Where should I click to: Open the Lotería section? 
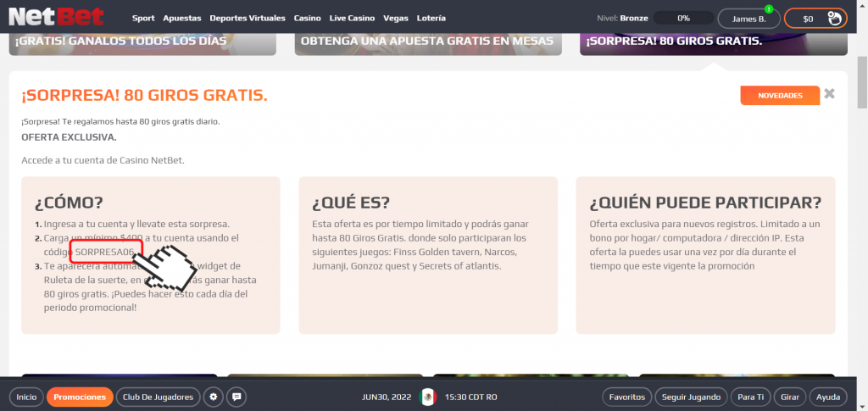pyautogui.click(x=431, y=19)
